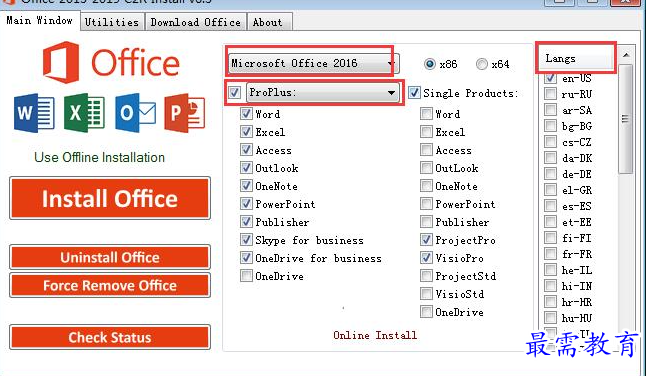647x376 pixels.
Task: Toggle the Single Products checkbox
Action: [414, 92]
